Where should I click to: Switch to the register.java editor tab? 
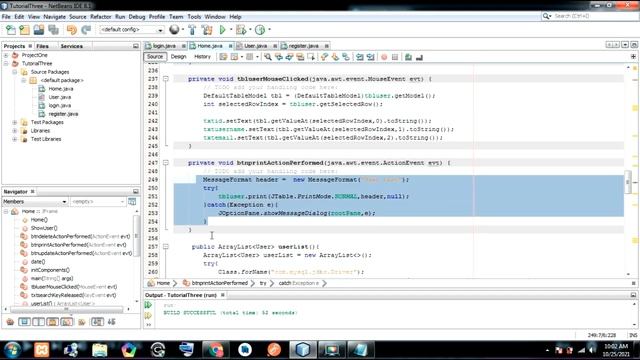click(304, 46)
